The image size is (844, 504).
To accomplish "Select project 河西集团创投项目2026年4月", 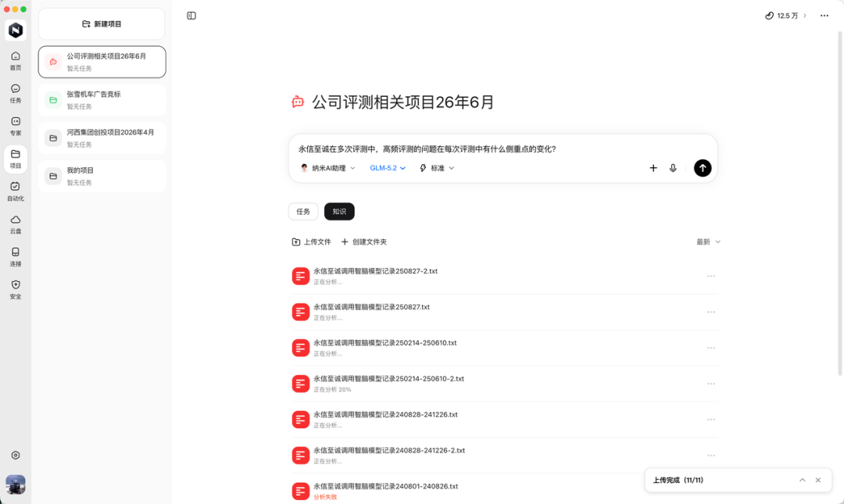I will [x=102, y=138].
